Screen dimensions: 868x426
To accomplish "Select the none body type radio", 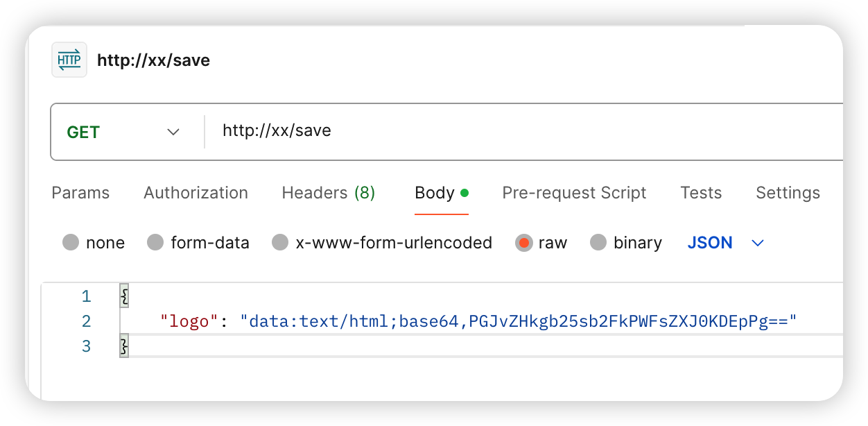I will pos(71,243).
